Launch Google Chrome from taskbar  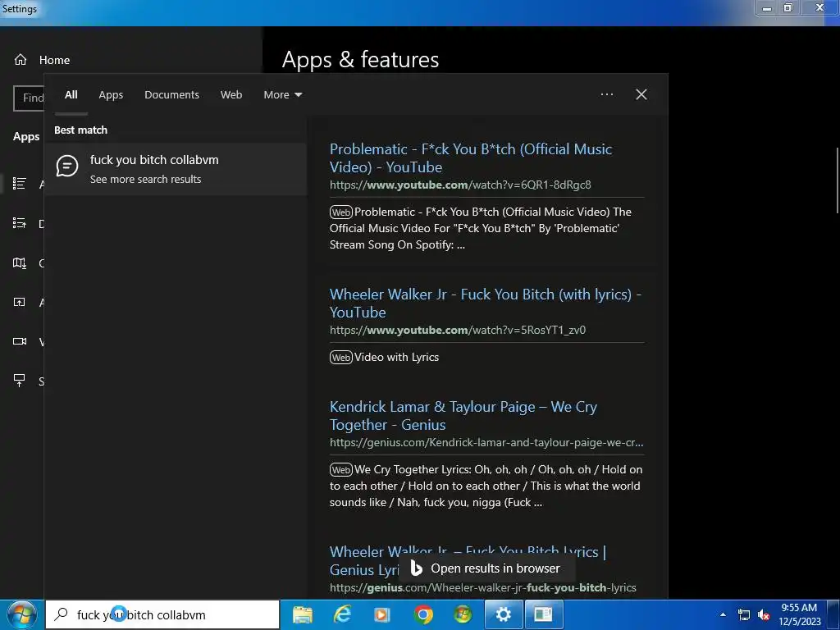pos(422,614)
